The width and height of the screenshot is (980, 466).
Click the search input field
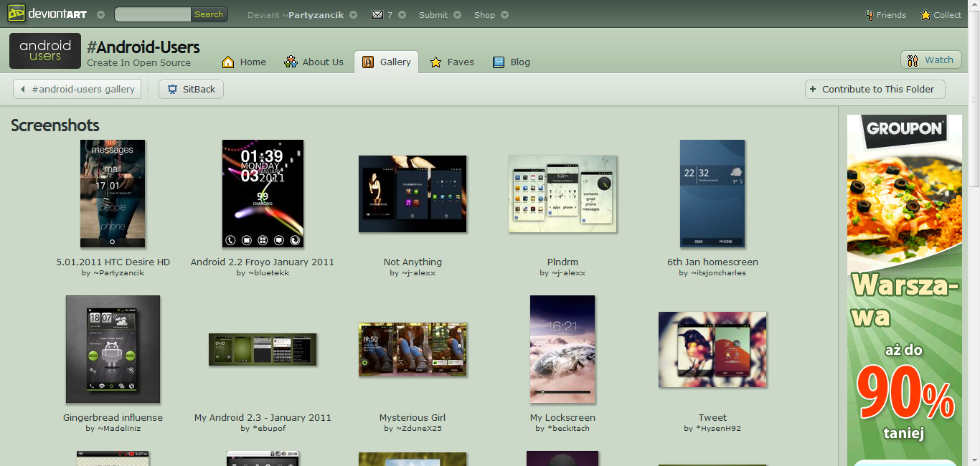pos(153,14)
